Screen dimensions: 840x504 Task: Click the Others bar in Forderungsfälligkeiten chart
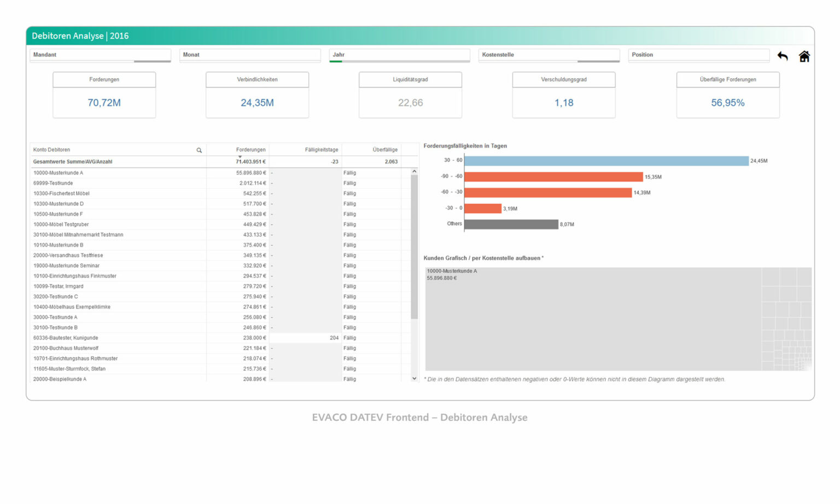click(x=511, y=224)
